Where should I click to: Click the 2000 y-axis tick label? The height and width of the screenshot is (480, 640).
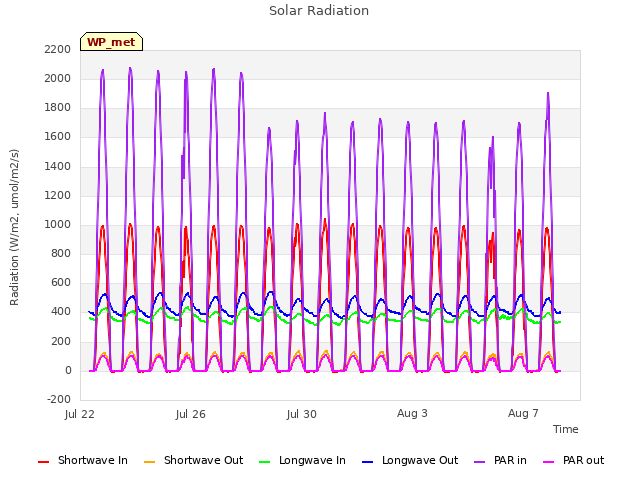58,78
